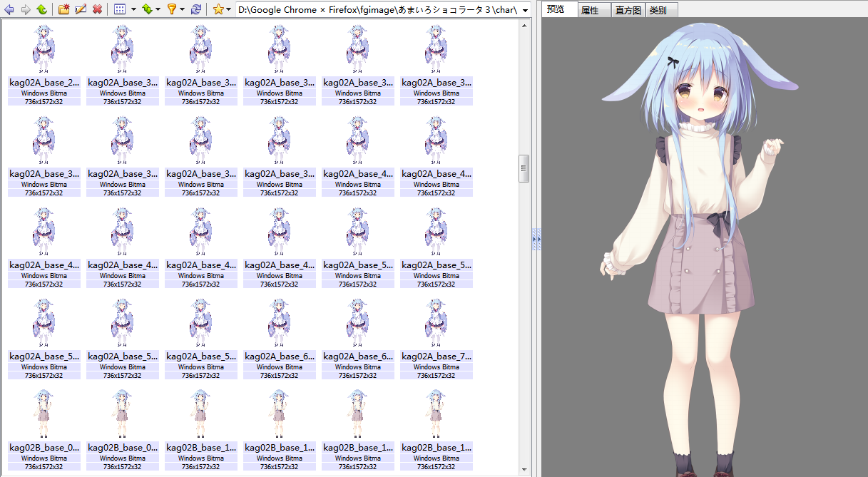This screenshot has width=868, height=477.
Task: Click the rename file toolbar icon
Action: click(x=81, y=9)
